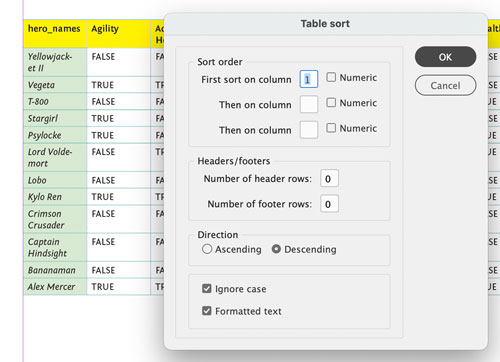
Task: Click the Agility header cell
Action: click(119, 34)
